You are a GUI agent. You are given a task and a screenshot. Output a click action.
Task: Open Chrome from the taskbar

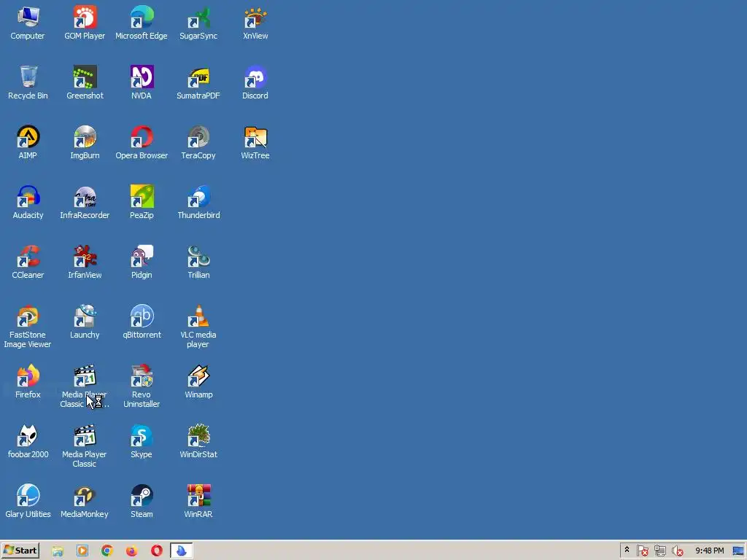click(x=107, y=551)
